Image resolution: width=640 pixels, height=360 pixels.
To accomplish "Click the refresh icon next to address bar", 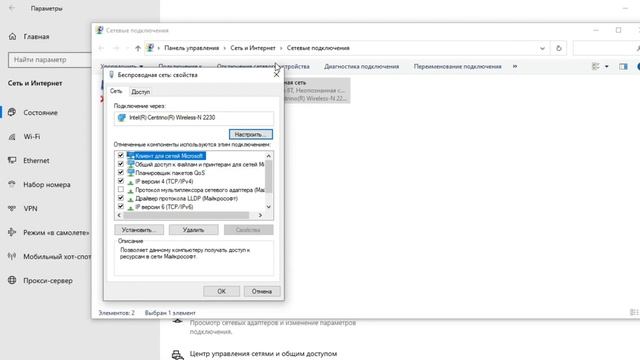I will (x=559, y=48).
